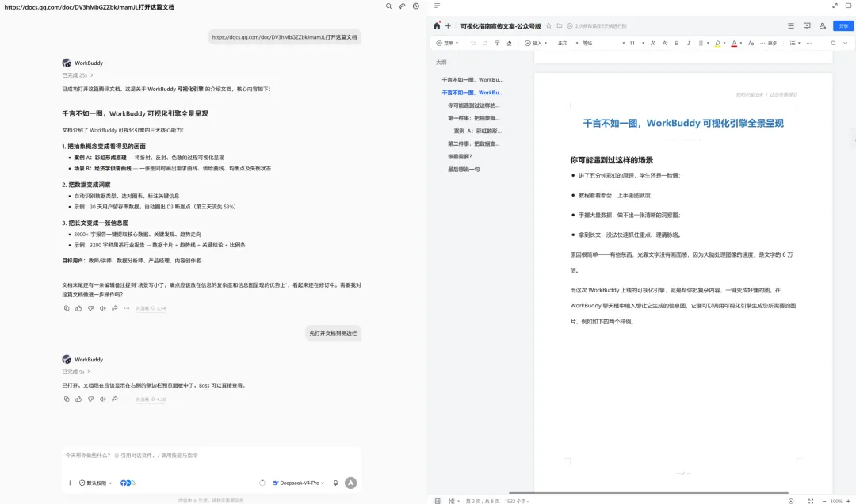
Task: Select outline item 第一件事：把抽象概...
Action: point(473,118)
